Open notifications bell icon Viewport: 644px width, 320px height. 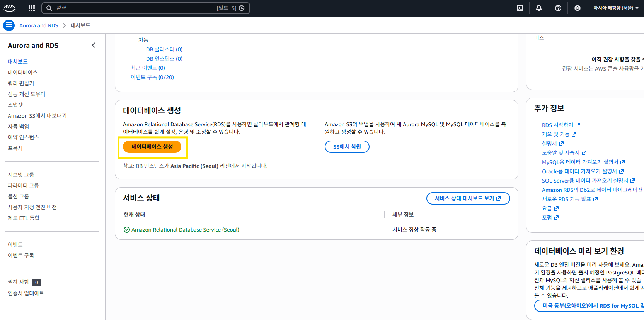539,8
